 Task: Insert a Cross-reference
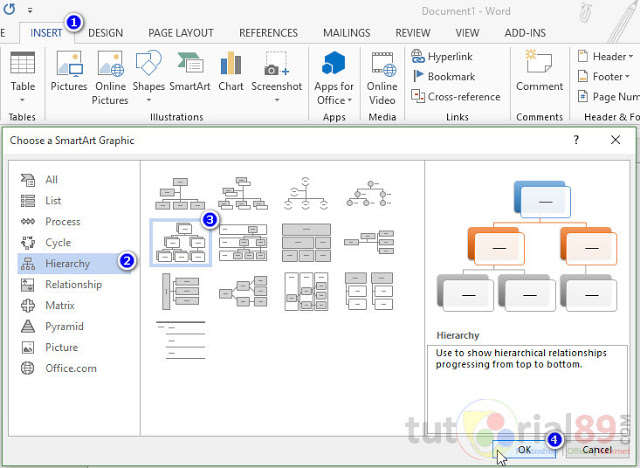456,97
